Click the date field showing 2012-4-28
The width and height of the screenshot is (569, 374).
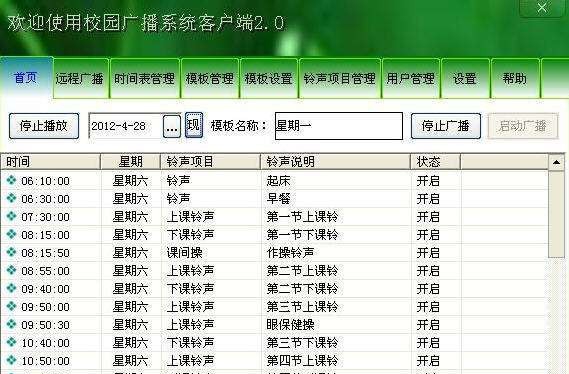[126, 126]
